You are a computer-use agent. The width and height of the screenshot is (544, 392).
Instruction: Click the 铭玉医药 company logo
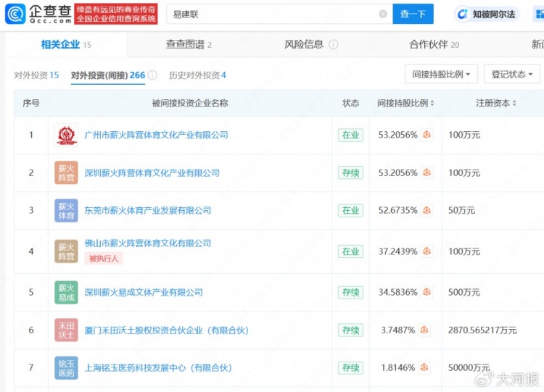pyautogui.click(x=66, y=367)
